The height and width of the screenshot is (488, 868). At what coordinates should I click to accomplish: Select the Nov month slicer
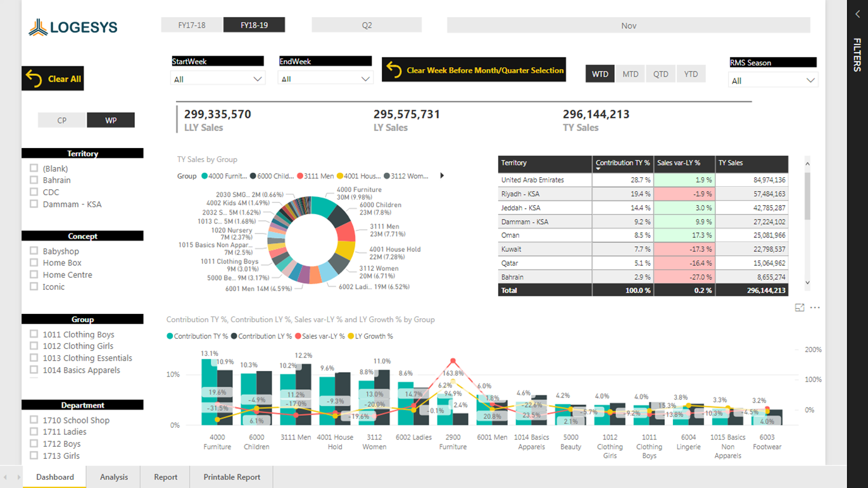coord(629,25)
